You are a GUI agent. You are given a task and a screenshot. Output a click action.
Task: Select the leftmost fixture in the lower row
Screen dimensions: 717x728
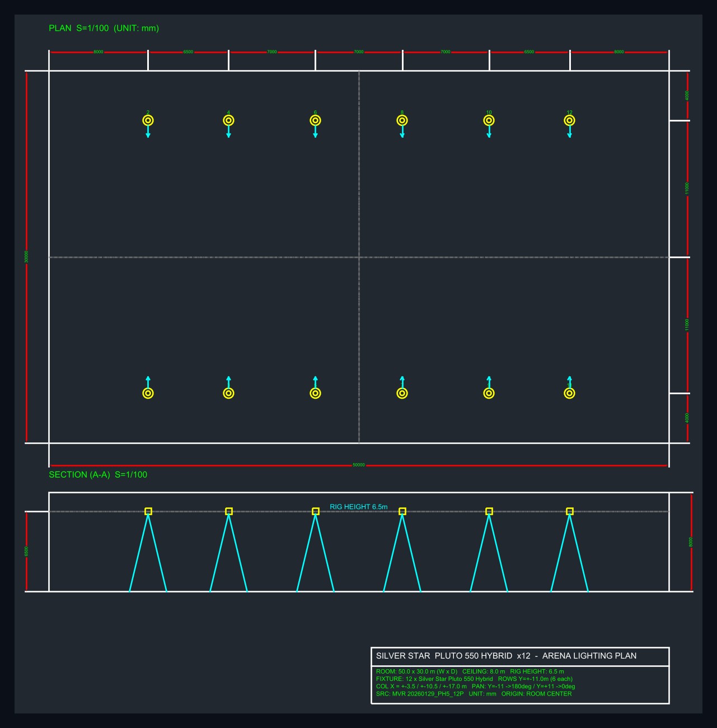(x=148, y=393)
